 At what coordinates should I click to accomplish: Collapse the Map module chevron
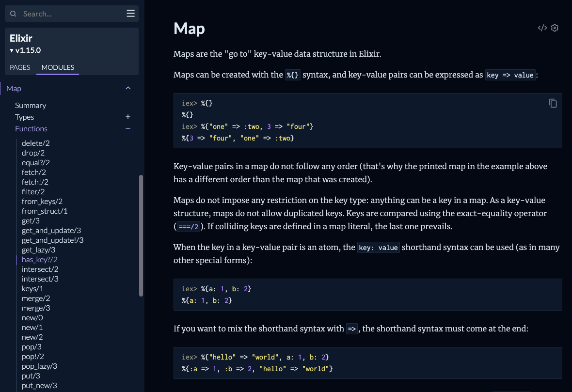128,88
